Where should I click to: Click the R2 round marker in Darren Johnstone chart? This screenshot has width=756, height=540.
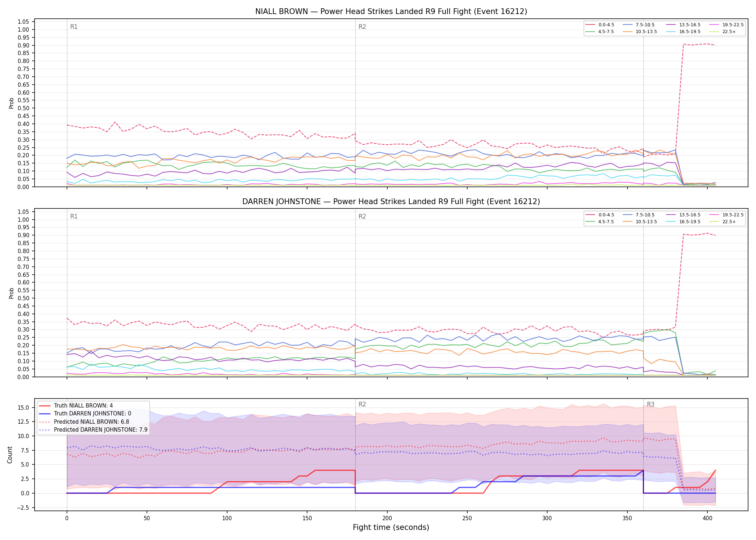(362, 216)
